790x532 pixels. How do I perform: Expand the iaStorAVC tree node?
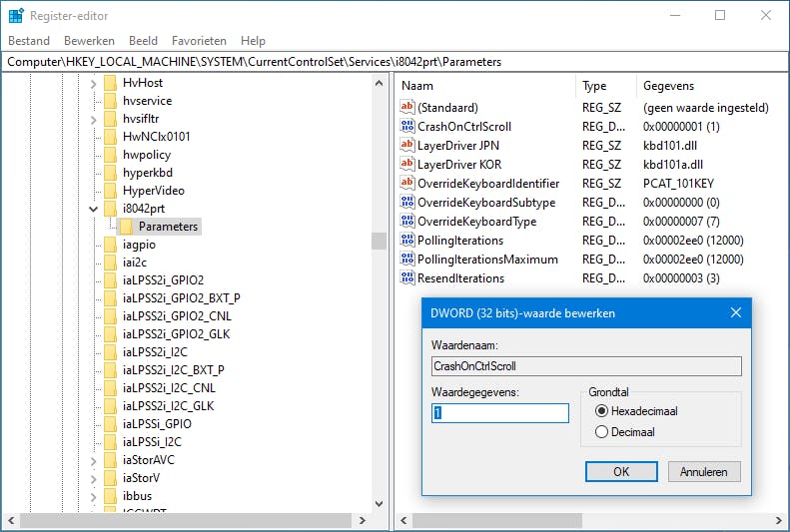coord(94,461)
